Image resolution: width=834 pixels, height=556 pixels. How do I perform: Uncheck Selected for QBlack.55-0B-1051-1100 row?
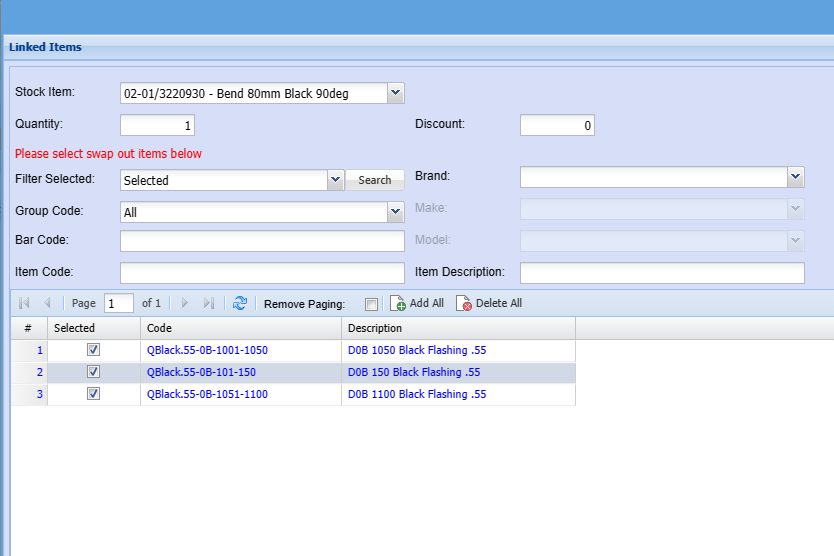coord(93,394)
